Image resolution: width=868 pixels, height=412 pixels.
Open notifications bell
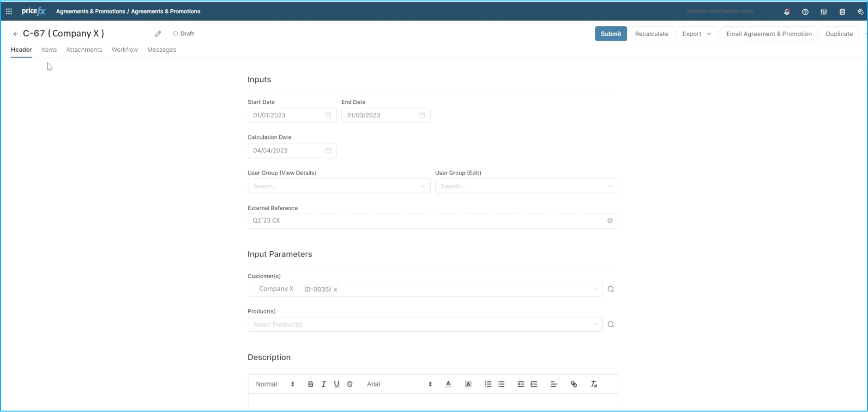point(787,12)
